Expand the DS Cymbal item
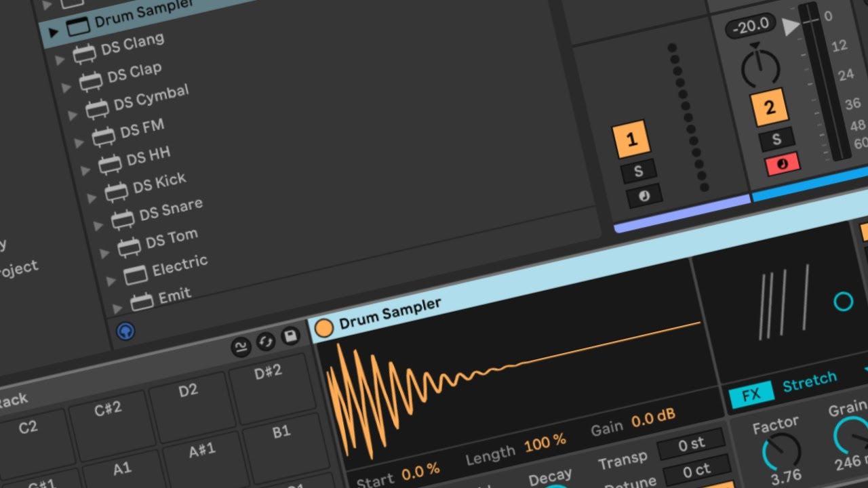Screen dimensions: 868x488 tap(73, 115)
